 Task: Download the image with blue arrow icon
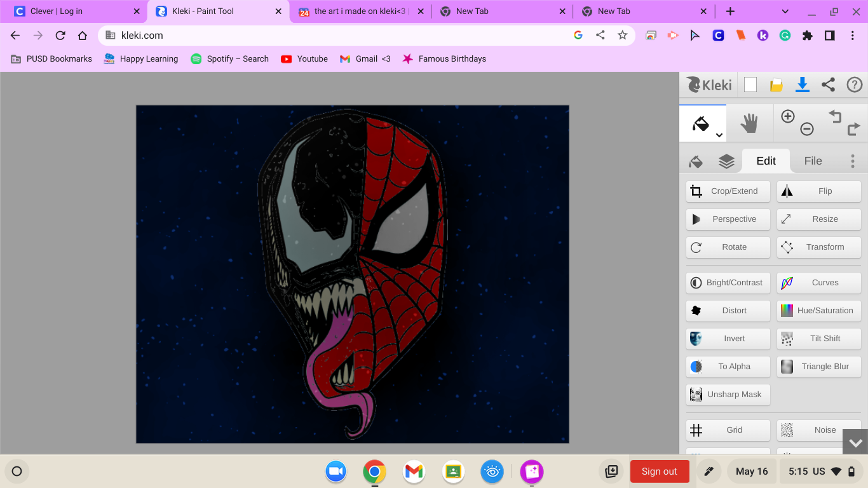[x=803, y=85]
